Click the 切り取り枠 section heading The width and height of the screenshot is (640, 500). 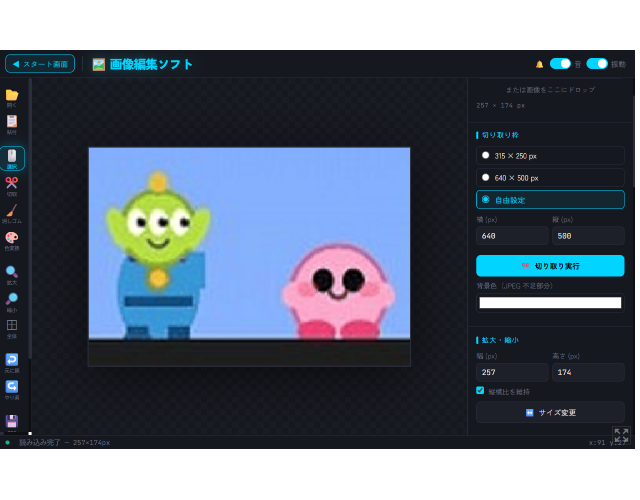(x=500, y=135)
